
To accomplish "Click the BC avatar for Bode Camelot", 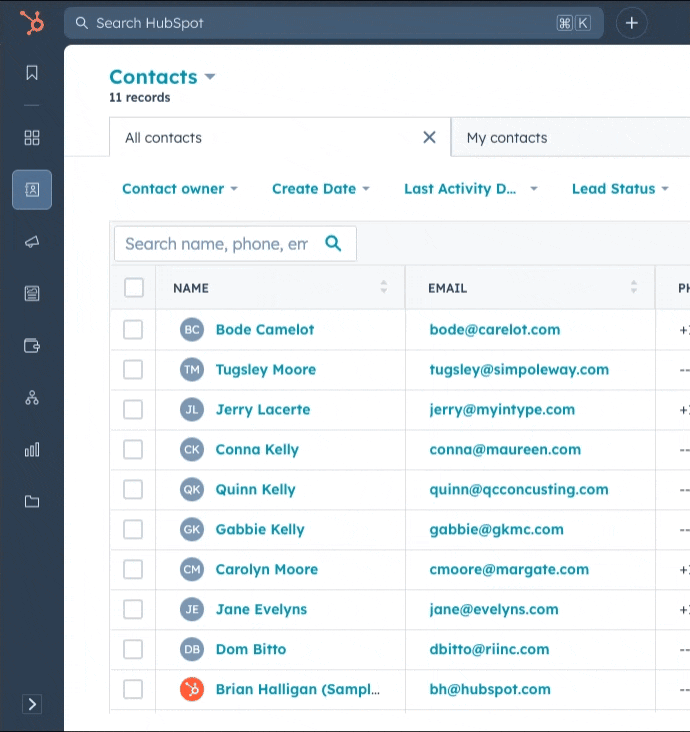I will pos(192,330).
